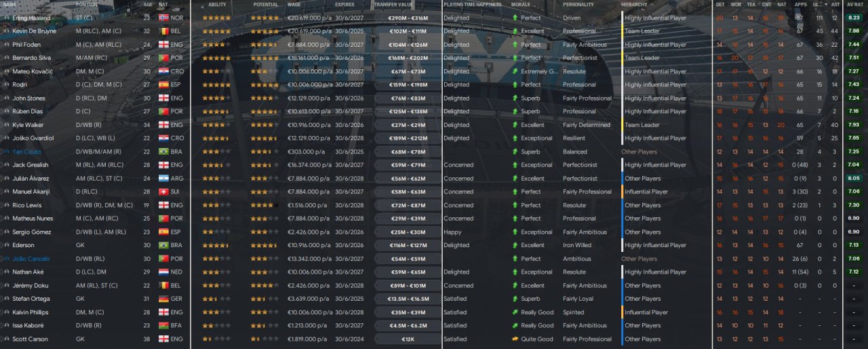Sort by the POSITION column header
The image size is (868, 349).
[87, 4]
